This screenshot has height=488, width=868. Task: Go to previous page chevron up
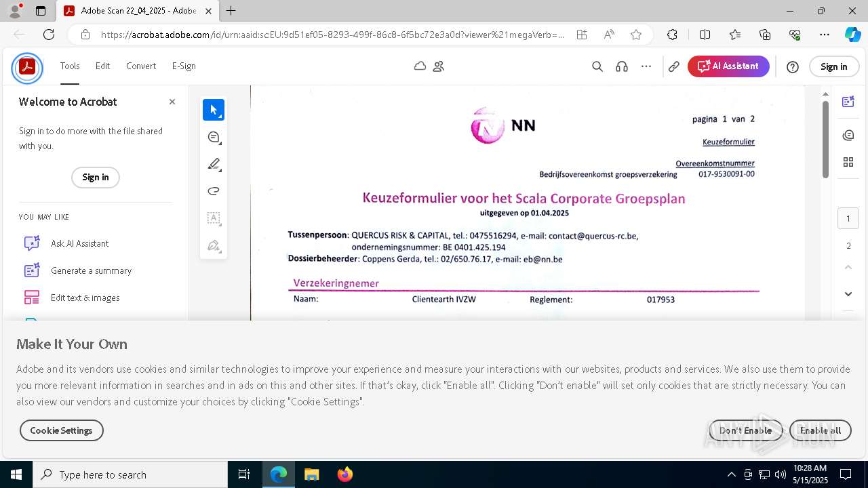point(848,267)
